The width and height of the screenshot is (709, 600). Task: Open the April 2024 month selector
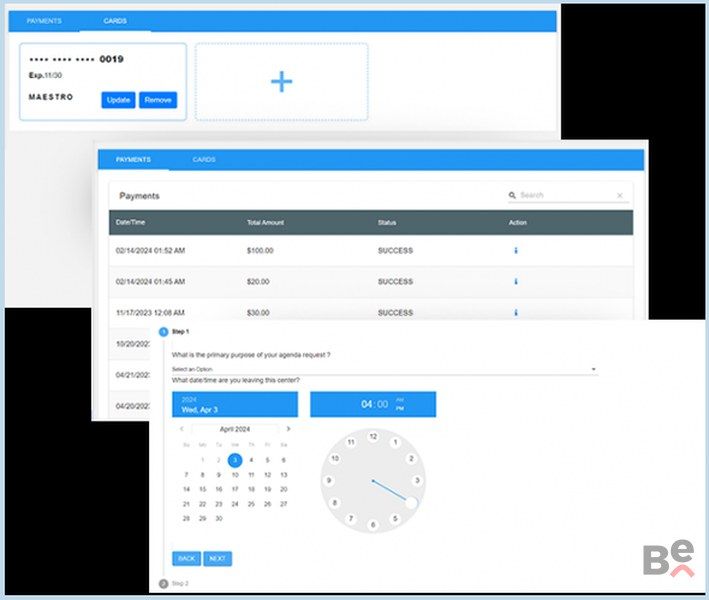click(x=235, y=429)
